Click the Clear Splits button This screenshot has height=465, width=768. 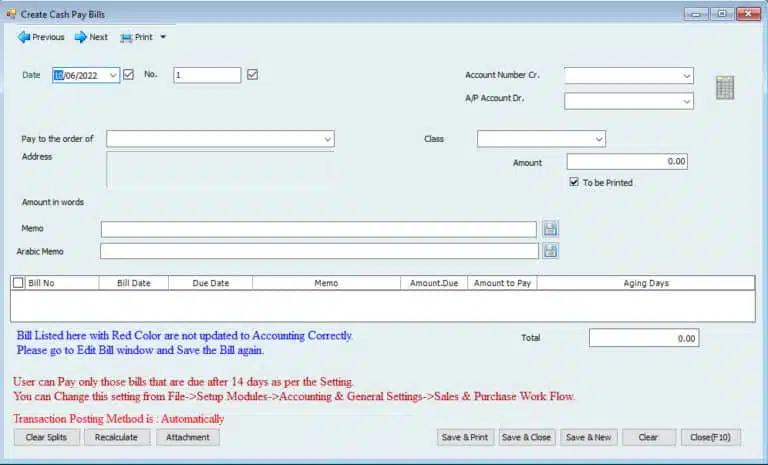point(47,437)
